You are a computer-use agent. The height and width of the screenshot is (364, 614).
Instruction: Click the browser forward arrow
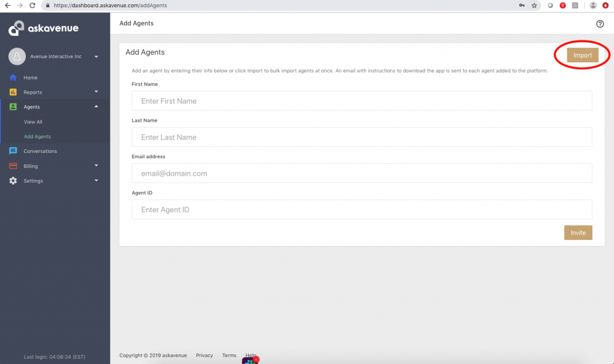20,5
